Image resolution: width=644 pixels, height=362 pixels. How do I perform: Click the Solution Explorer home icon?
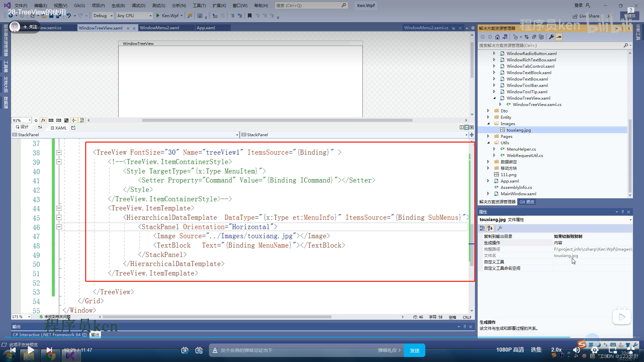click(x=497, y=37)
